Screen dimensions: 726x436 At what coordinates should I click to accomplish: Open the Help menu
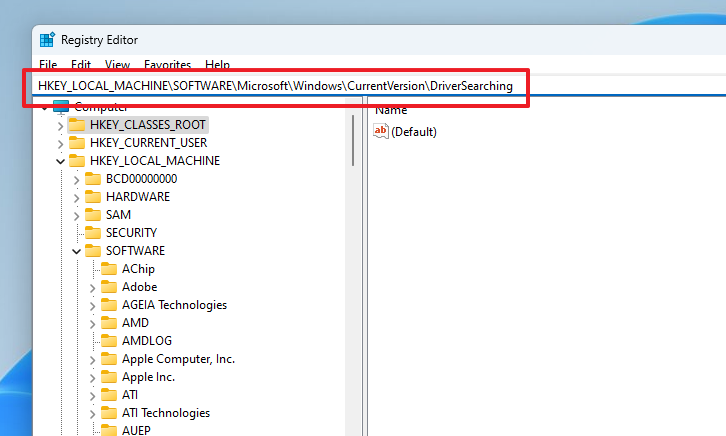click(217, 64)
